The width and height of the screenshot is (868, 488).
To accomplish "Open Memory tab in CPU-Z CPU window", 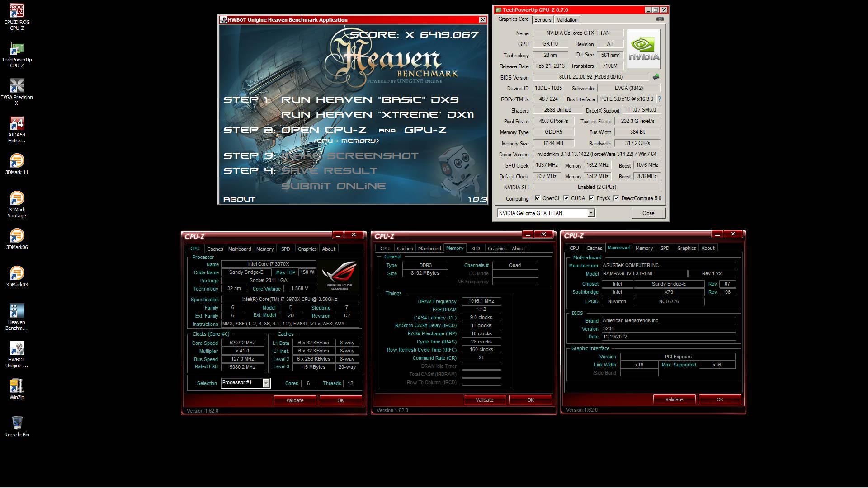I will click(264, 249).
